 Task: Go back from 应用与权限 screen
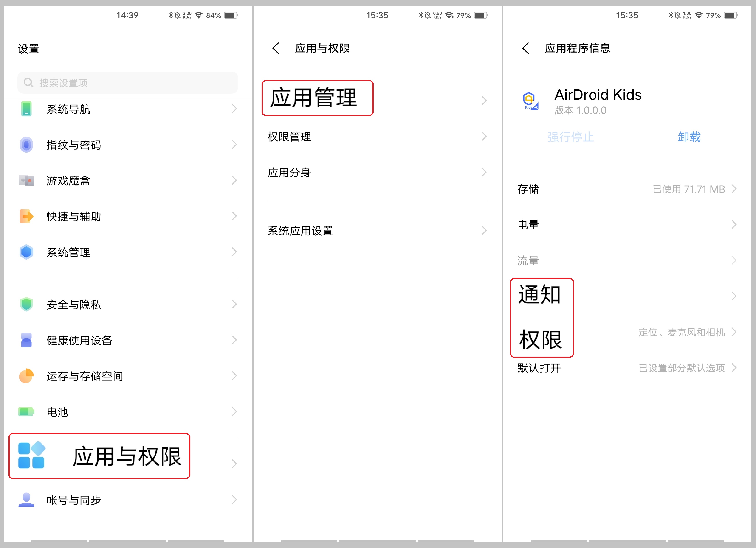(x=275, y=48)
